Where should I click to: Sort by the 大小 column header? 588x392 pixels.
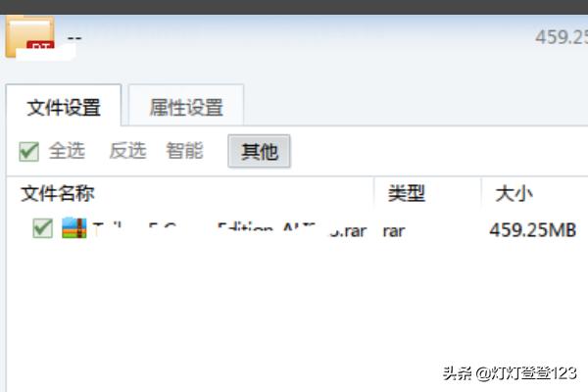pyautogui.click(x=514, y=193)
